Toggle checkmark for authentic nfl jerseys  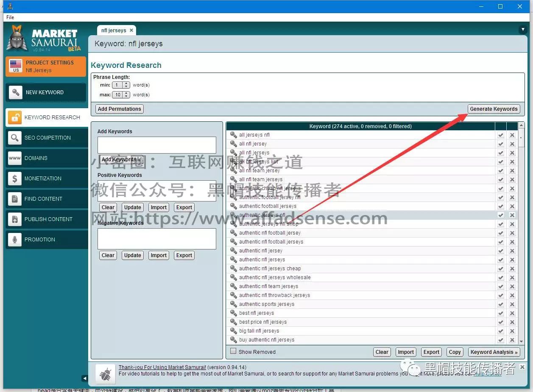(x=501, y=260)
